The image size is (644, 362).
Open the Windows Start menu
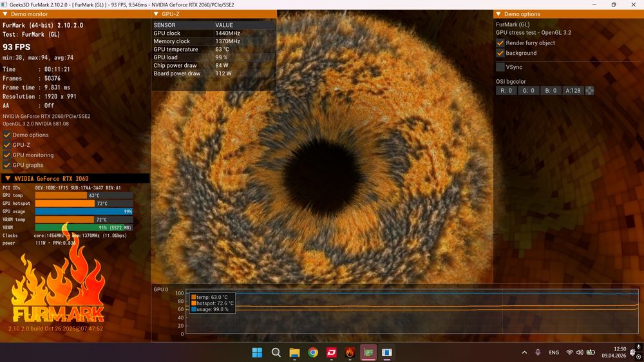click(257, 352)
